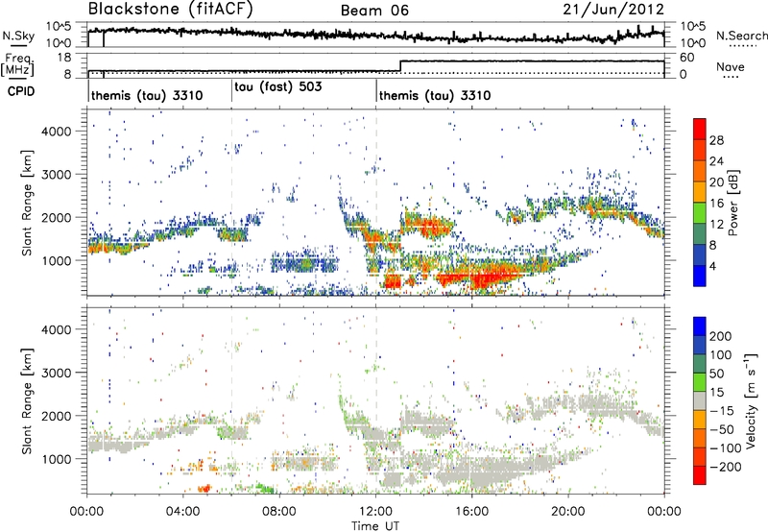The height and width of the screenshot is (532, 768).
Task: Click the '04:00' time axis label
Action: pyautogui.click(x=183, y=512)
